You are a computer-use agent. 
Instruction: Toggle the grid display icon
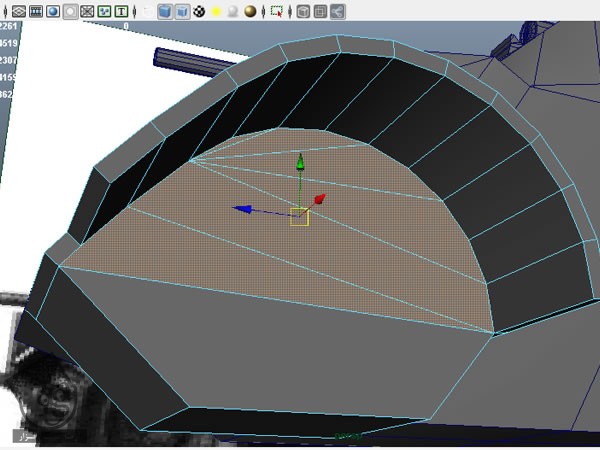pos(17,11)
